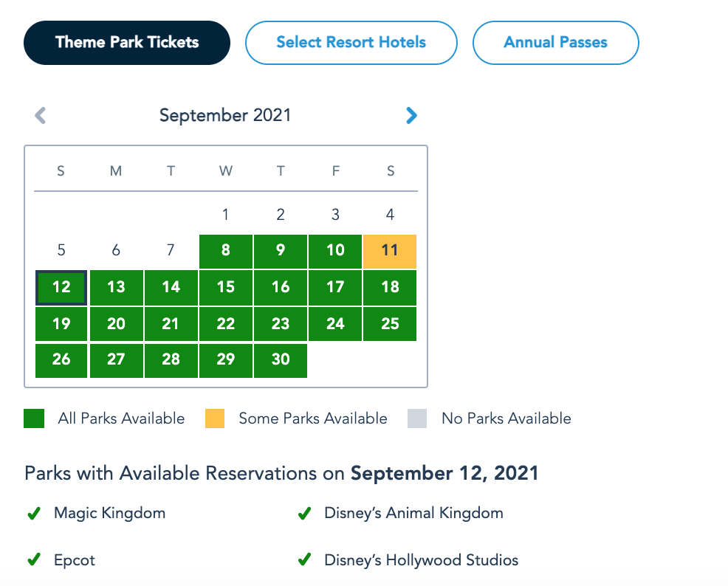Select September 8 on the calendar

pyautogui.click(x=226, y=251)
